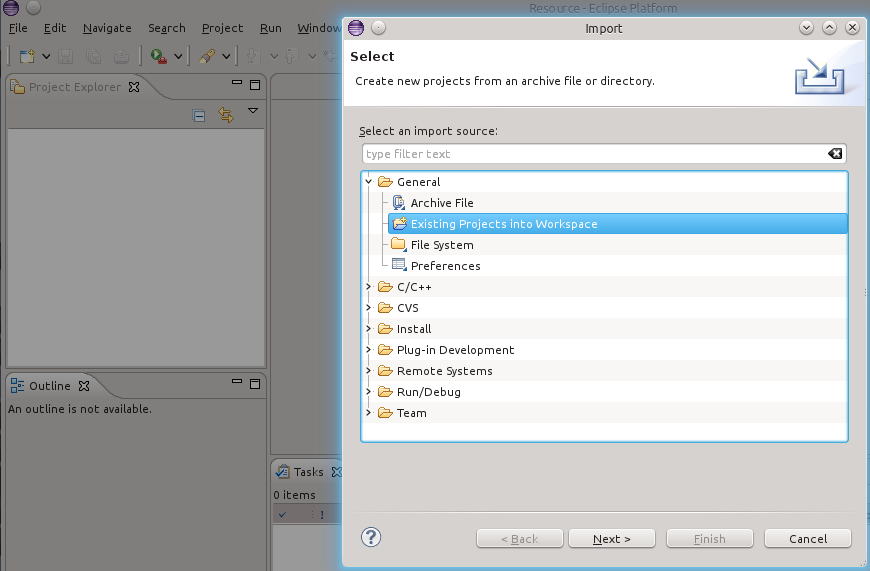Open the Project Explorer view menu dropdown
870x571 pixels.
coord(253,111)
